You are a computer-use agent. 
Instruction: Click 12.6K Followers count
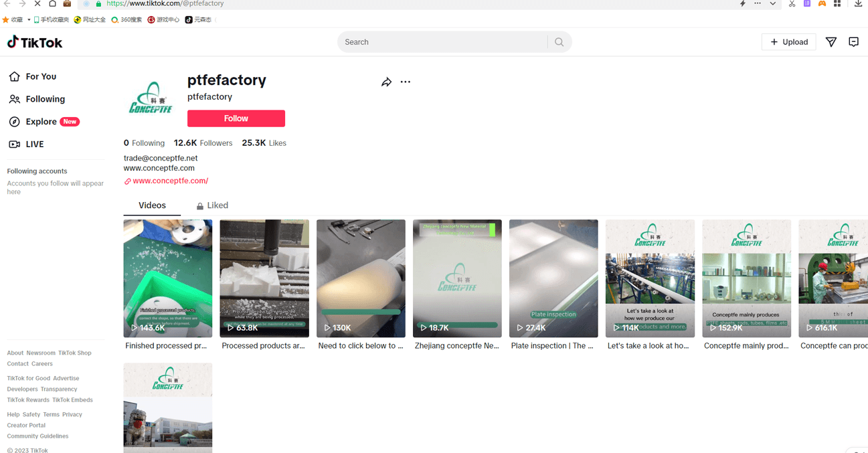coord(203,143)
